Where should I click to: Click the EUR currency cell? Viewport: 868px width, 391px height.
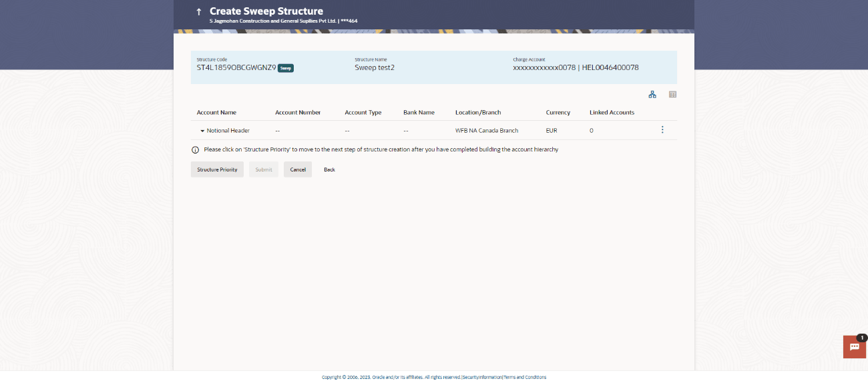[552, 131]
